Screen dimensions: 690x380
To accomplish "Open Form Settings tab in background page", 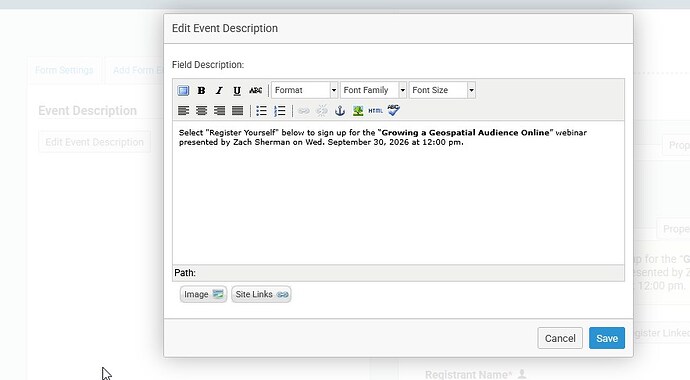I will [64, 70].
